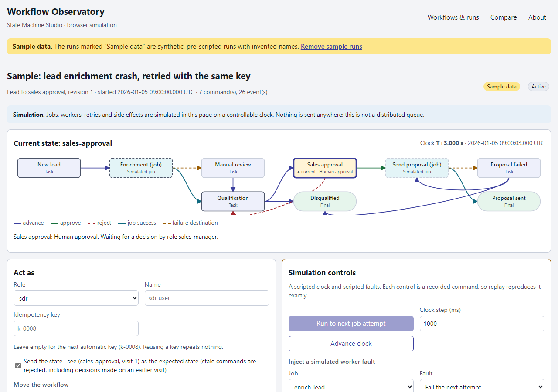Click the Sample data badge
Image resolution: width=558 pixels, height=392 pixels.
coord(502,87)
